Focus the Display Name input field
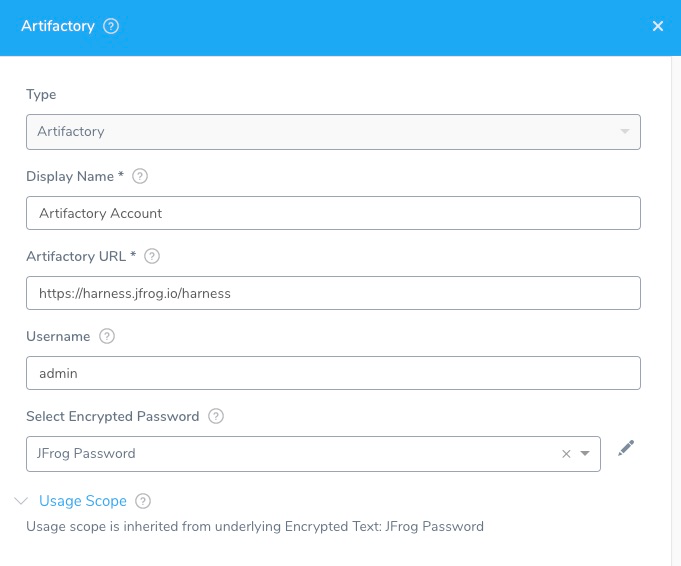This screenshot has height=566, width=681. coord(333,213)
